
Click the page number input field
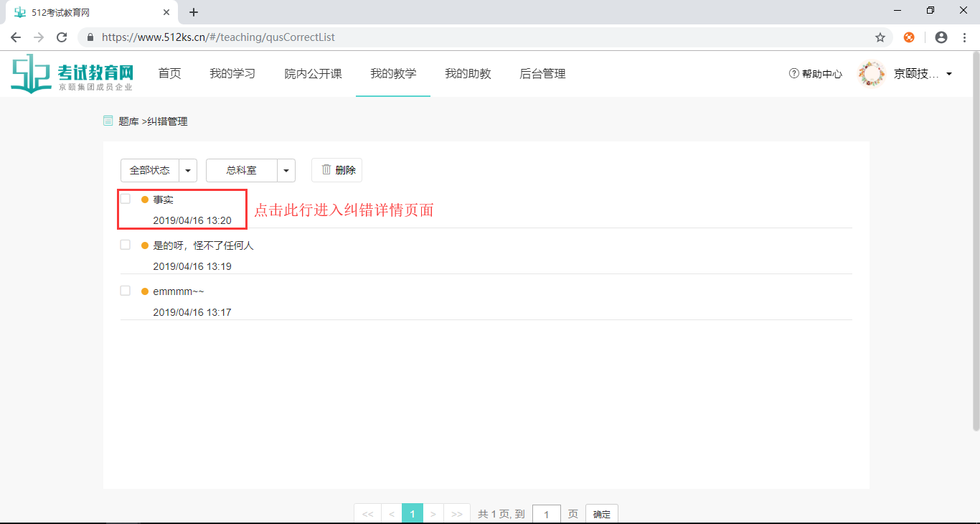point(546,513)
